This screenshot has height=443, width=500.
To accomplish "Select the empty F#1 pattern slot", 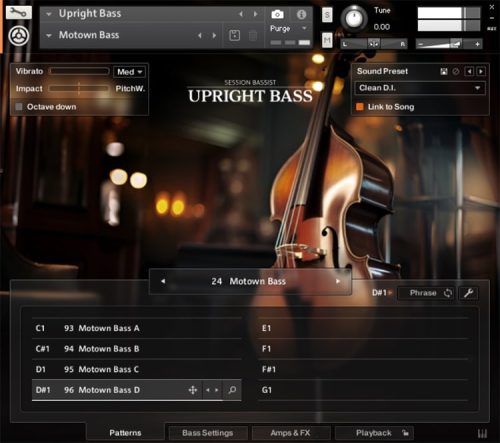I will [363, 369].
